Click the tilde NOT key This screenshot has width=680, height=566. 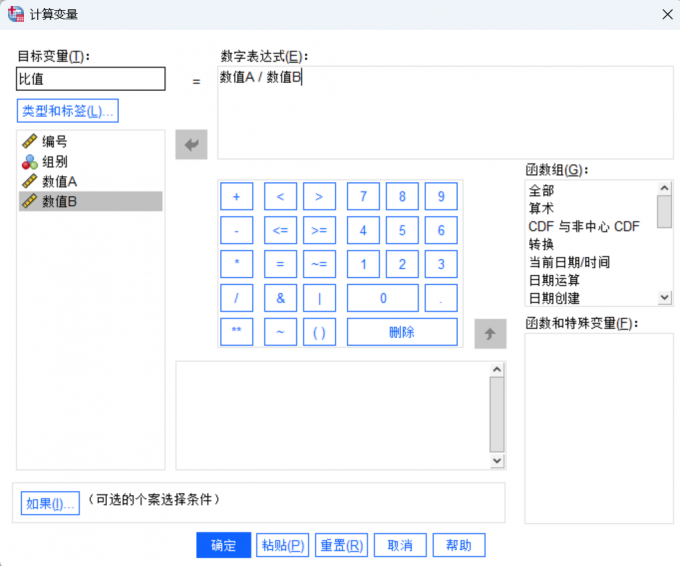click(280, 332)
